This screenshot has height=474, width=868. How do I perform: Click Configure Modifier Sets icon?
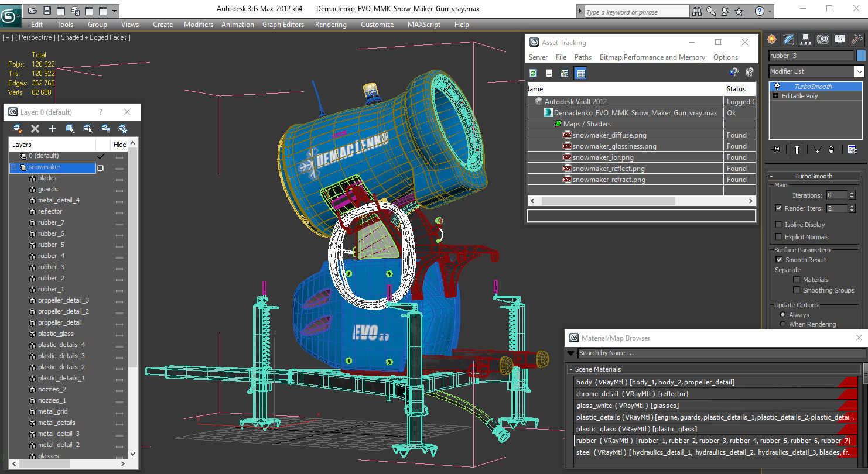point(852,150)
